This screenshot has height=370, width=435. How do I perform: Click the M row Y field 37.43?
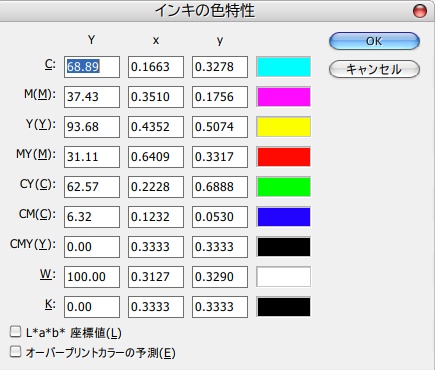[92, 97]
